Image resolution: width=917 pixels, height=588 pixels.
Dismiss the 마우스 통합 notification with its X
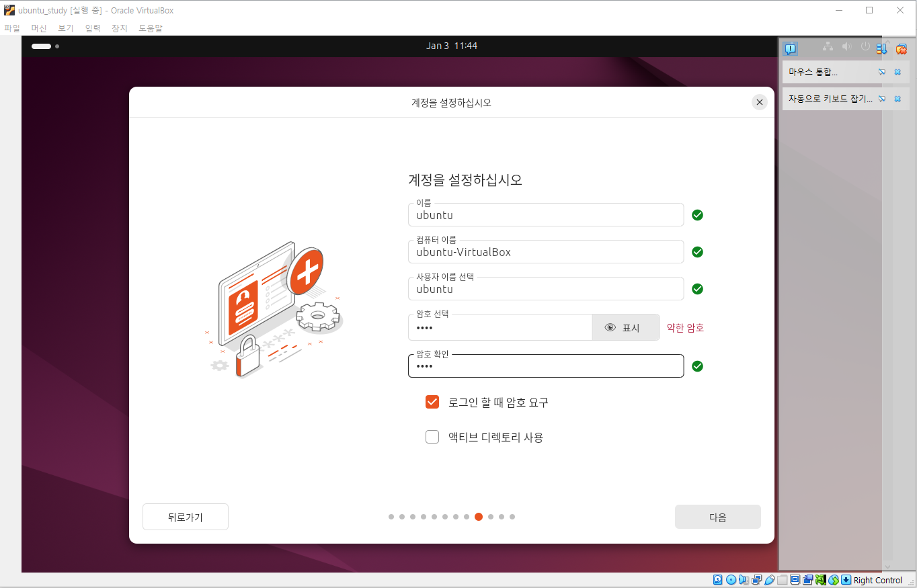click(898, 72)
